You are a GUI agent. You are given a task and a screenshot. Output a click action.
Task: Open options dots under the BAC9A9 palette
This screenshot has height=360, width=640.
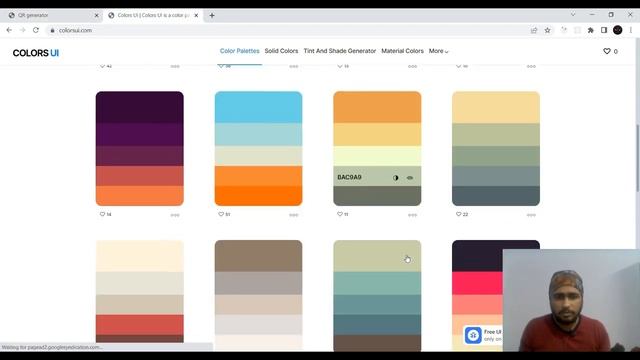tap(412, 215)
